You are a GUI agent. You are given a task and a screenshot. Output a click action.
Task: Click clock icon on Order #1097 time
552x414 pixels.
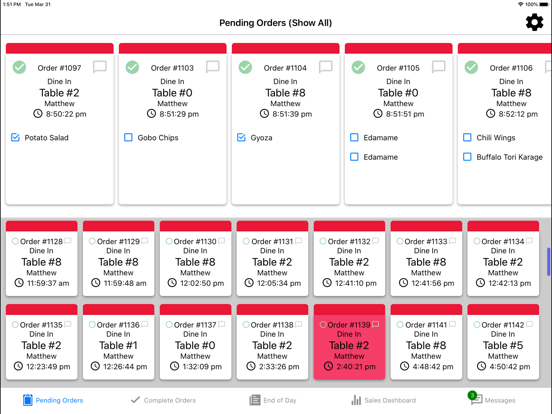coord(38,114)
